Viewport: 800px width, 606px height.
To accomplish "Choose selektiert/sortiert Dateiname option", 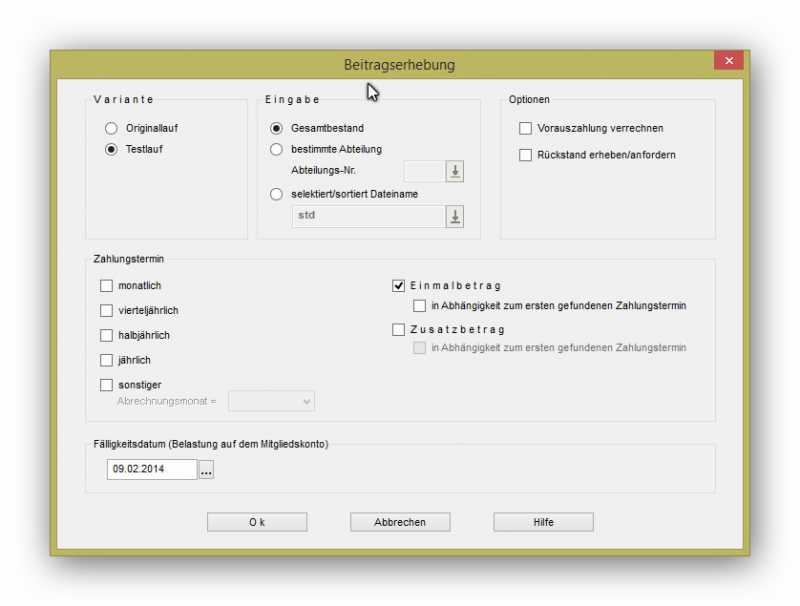I will click(x=276, y=195).
